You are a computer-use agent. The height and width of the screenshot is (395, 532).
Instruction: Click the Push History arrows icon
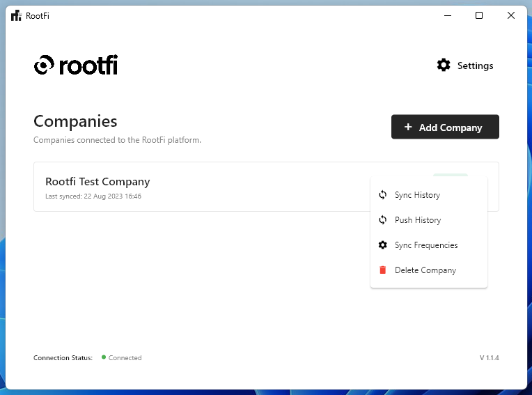tap(383, 220)
